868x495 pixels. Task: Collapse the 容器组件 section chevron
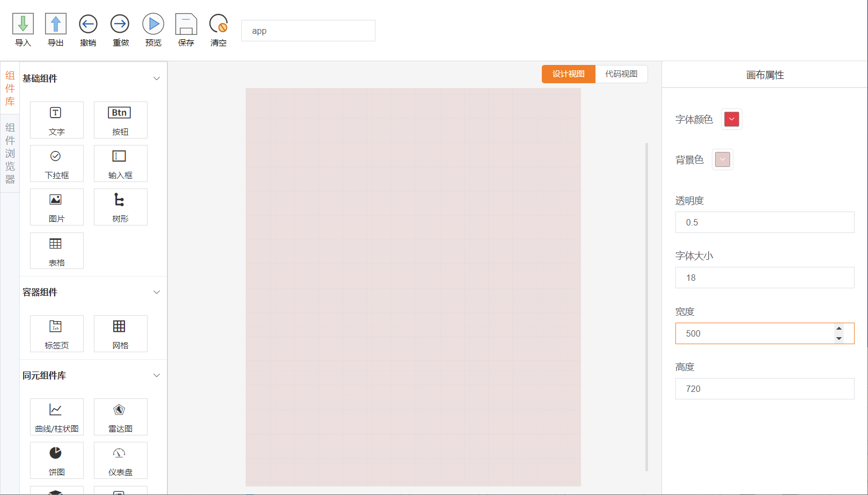[157, 292]
